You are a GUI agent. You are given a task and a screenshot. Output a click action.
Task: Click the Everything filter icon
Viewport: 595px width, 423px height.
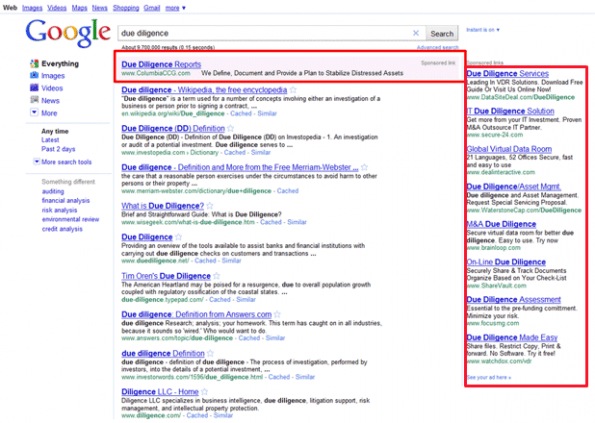34,64
